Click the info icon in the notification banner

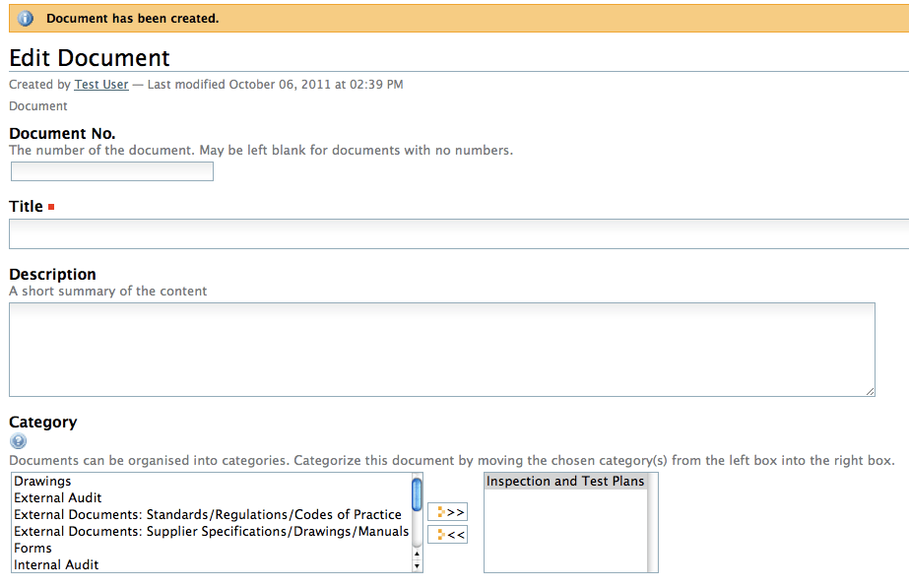(x=25, y=19)
